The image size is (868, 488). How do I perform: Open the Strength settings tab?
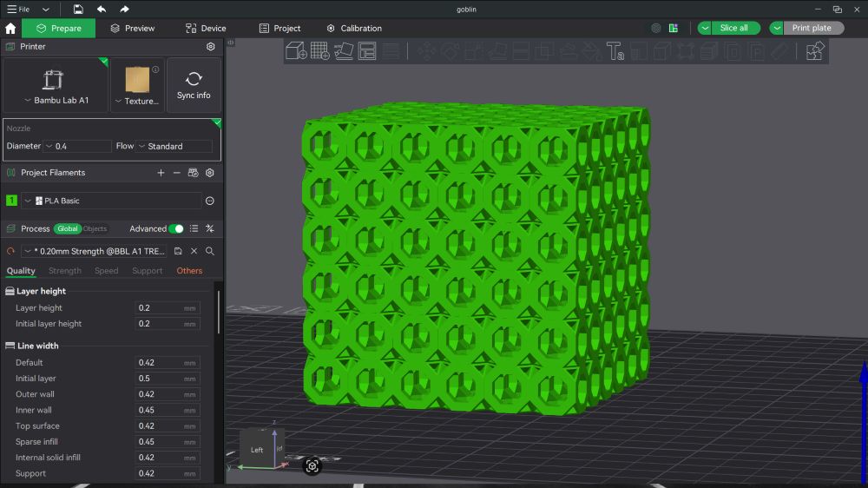click(x=65, y=271)
